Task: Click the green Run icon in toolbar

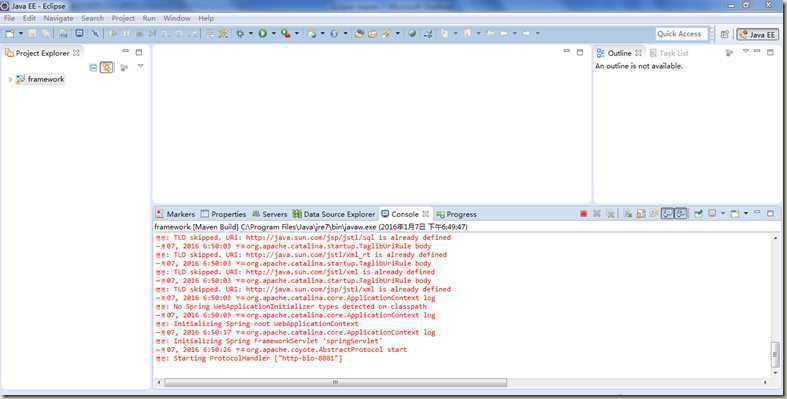Action: point(263,34)
